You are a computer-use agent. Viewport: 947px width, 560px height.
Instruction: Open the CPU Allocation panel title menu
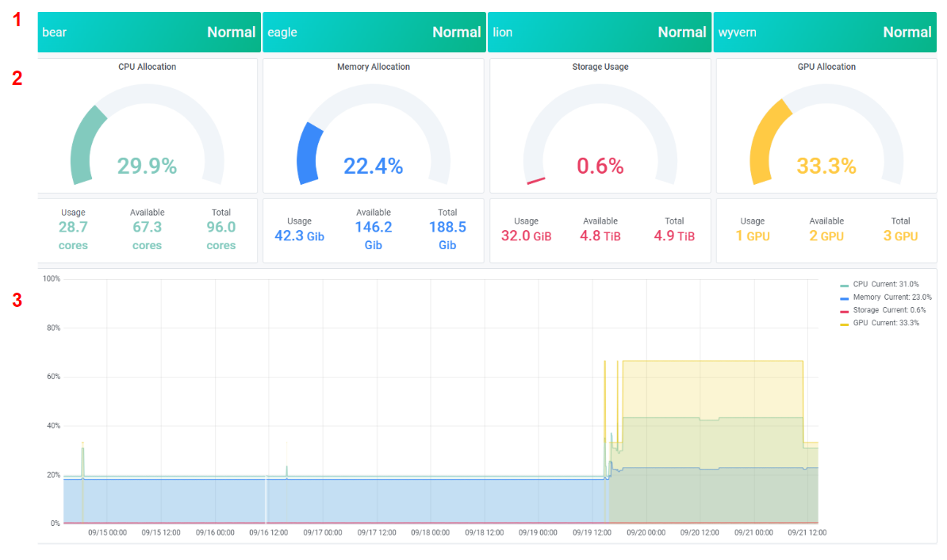coord(148,67)
